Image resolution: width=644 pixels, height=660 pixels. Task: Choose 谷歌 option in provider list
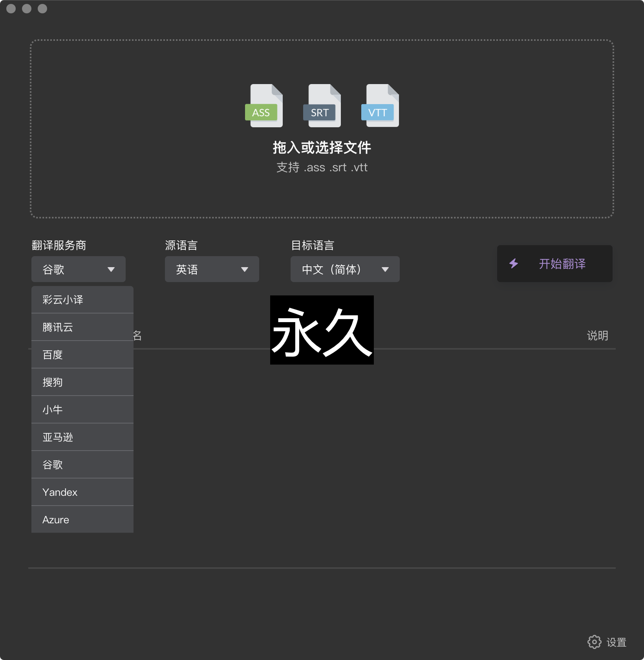[82, 465]
